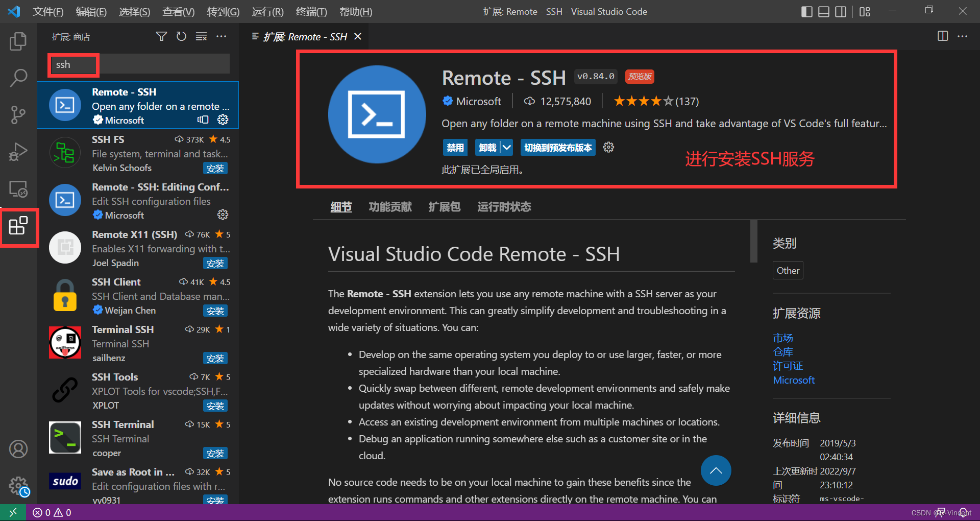Image resolution: width=980 pixels, height=521 pixels.
Task: Click the remote window status bar icon
Action: [x=13, y=512]
